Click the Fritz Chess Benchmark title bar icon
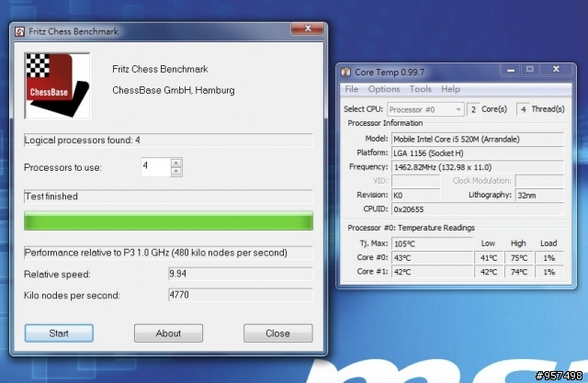The image size is (588, 383). [19, 31]
